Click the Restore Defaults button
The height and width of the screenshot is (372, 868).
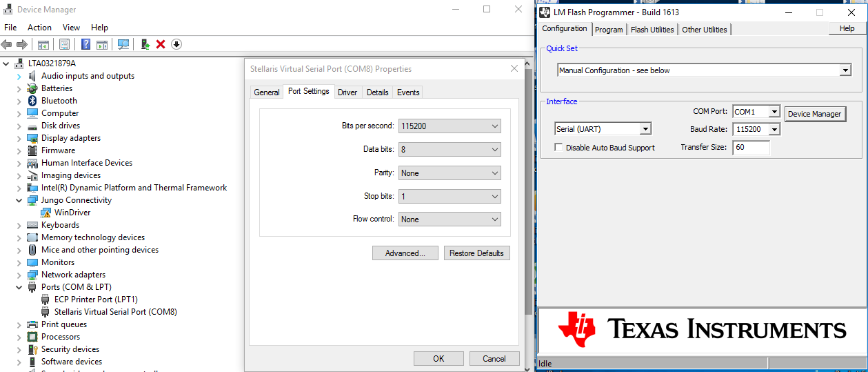pos(476,253)
